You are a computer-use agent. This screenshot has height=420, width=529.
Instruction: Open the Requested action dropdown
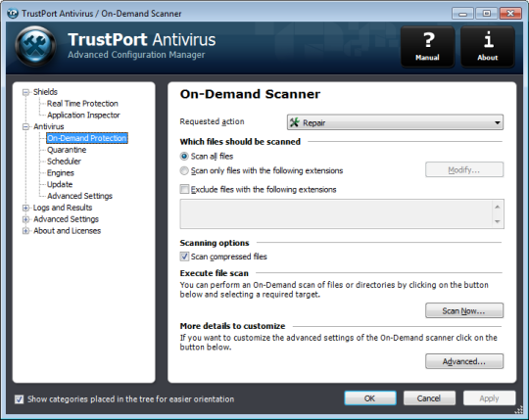click(395, 122)
